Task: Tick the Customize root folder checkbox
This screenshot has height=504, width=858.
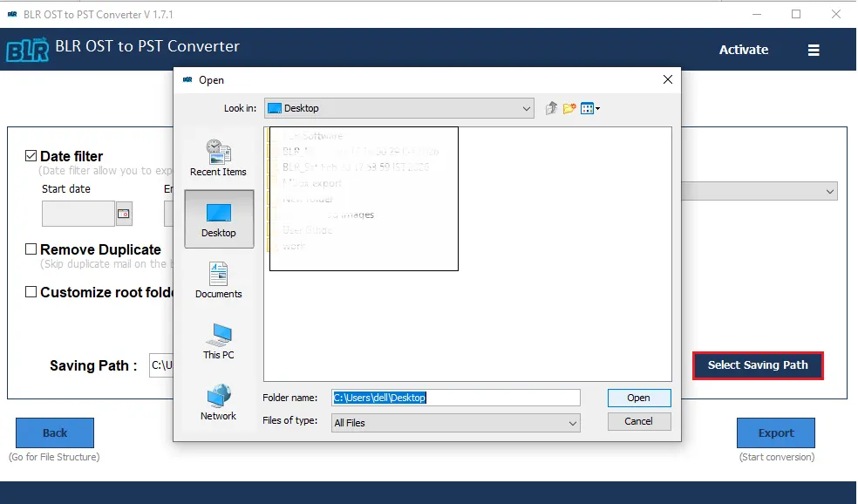Action: [x=31, y=292]
